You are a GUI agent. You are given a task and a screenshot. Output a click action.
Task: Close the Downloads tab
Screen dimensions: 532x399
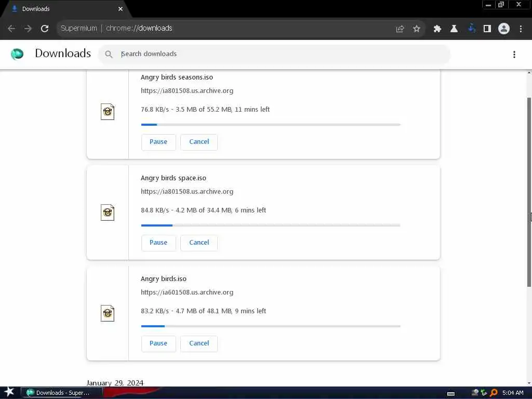[121, 9]
